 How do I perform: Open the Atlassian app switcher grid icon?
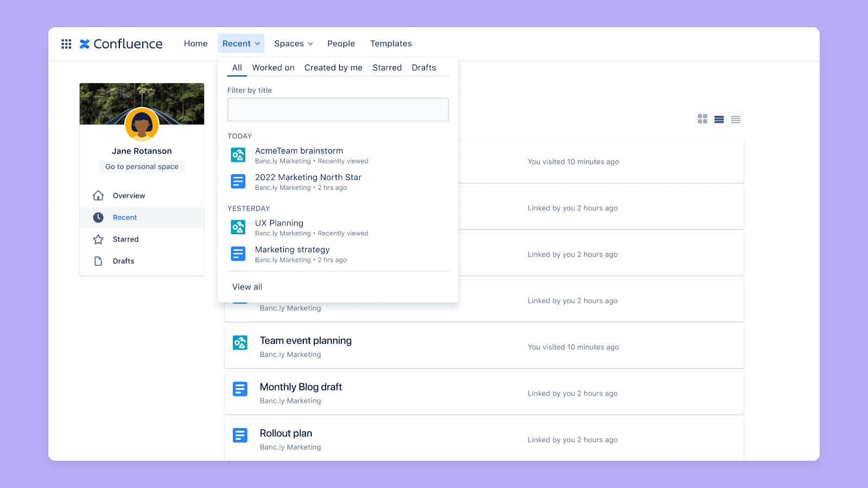pos(66,43)
